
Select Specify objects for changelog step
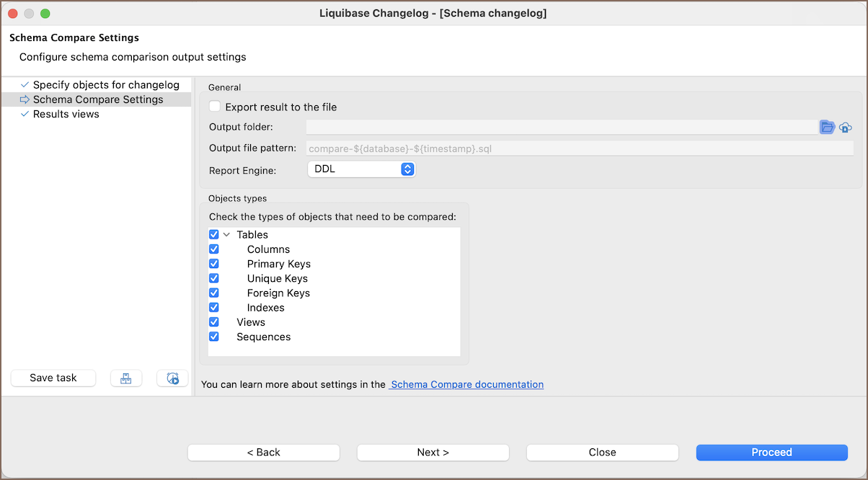click(106, 85)
